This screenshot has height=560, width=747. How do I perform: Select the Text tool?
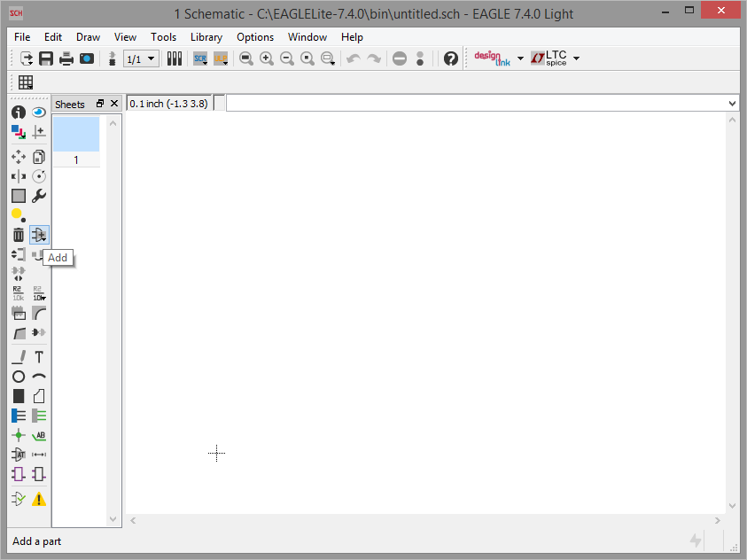coord(39,357)
